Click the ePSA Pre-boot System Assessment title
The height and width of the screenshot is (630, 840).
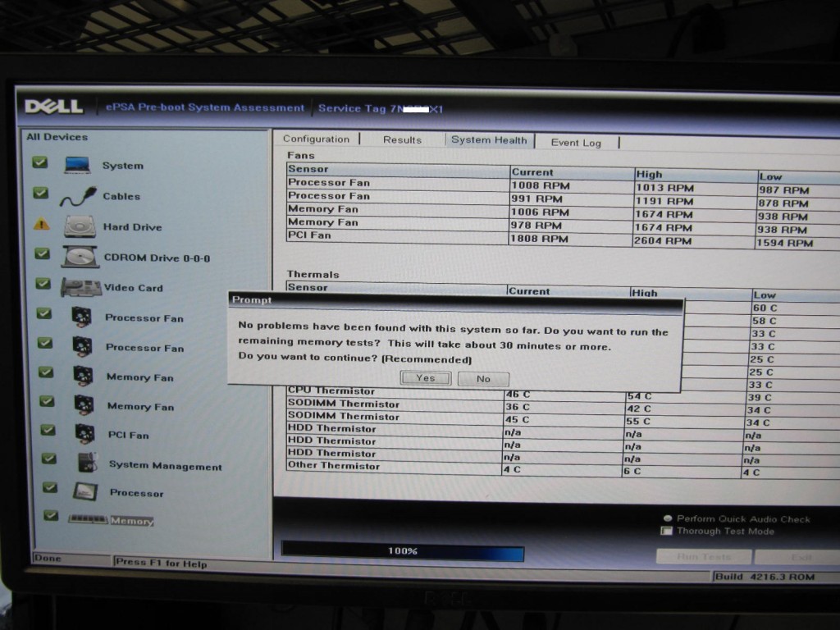pos(204,107)
